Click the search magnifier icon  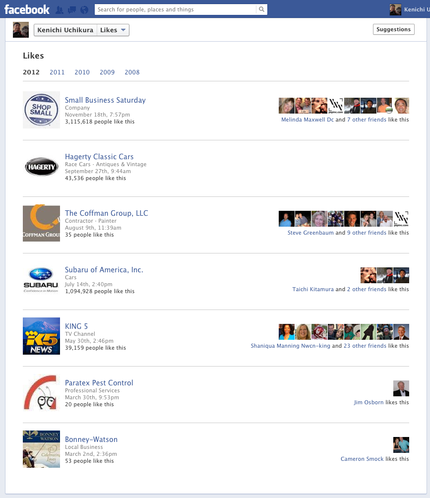262,9
